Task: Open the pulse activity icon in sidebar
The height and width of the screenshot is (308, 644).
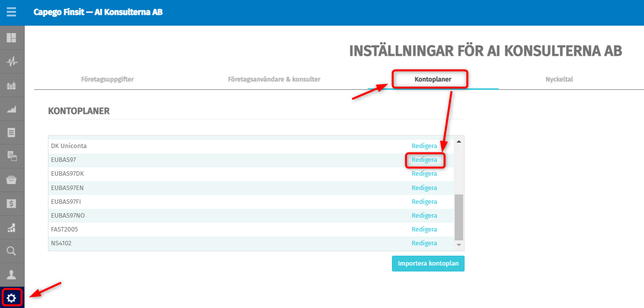Action: tap(11, 62)
